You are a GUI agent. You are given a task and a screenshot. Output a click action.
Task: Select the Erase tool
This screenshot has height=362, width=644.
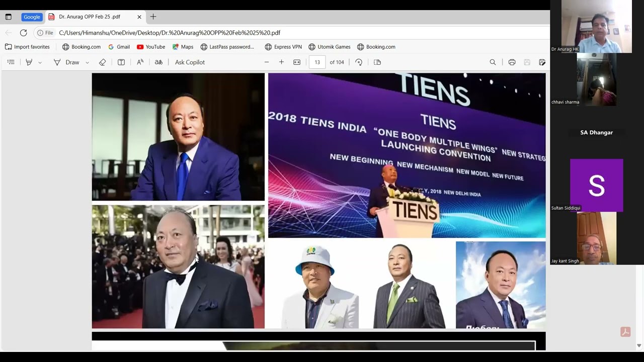(x=103, y=62)
